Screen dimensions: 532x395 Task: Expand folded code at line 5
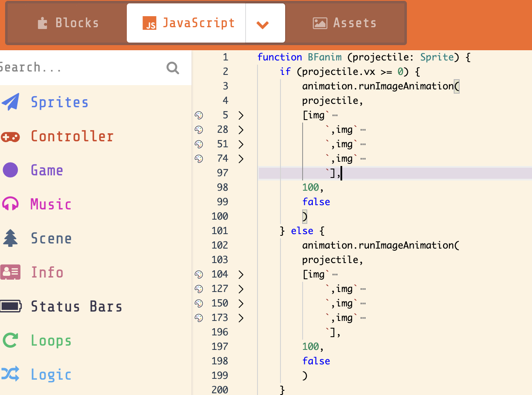click(x=241, y=115)
